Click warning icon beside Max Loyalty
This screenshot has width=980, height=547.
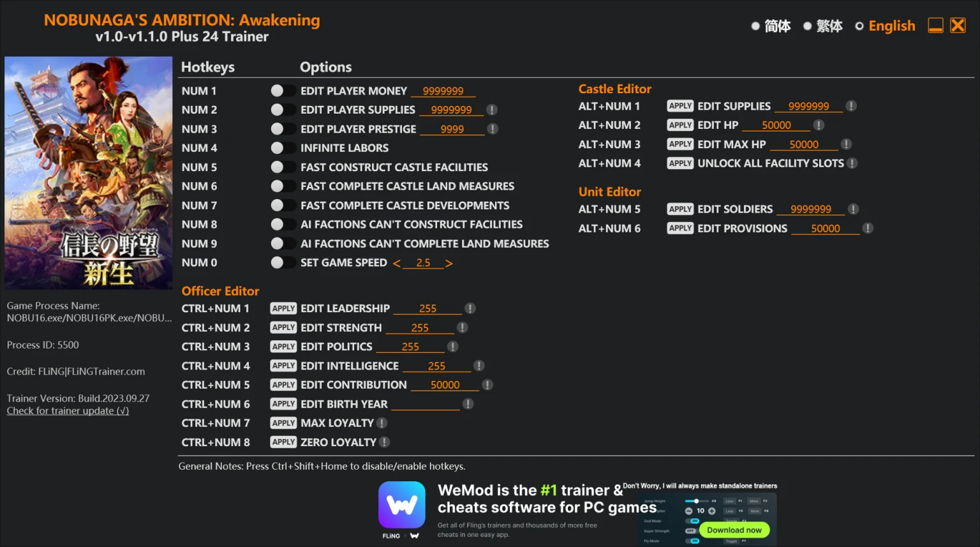(382, 423)
